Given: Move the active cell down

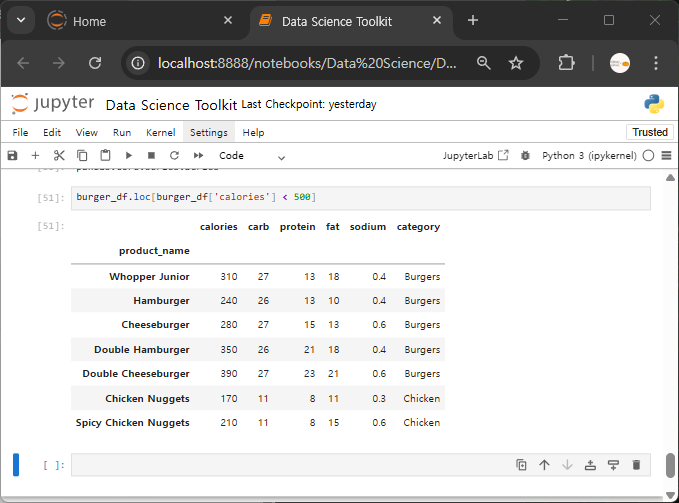Looking at the screenshot, I should coord(567,465).
